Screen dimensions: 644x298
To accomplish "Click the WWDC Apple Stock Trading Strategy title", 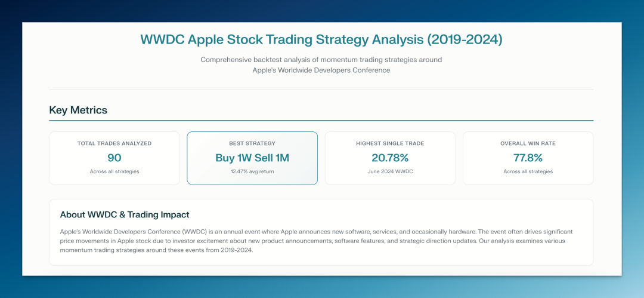I will pyautogui.click(x=321, y=39).
